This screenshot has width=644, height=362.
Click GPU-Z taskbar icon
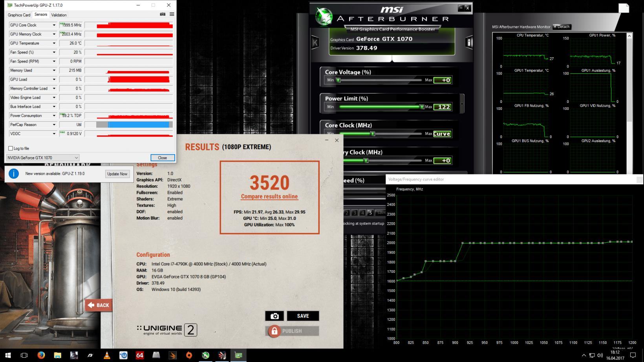238,355
